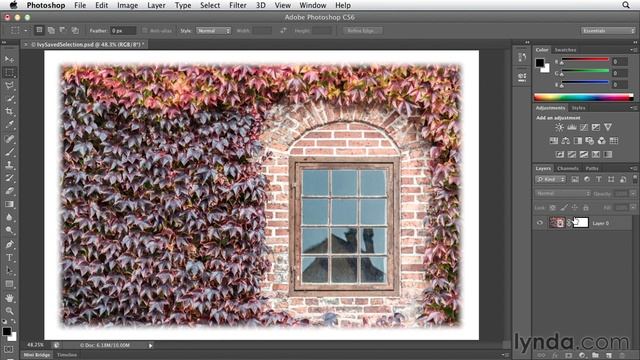
Task: Add a Black & White adjustment
Action: click(578, 141)
